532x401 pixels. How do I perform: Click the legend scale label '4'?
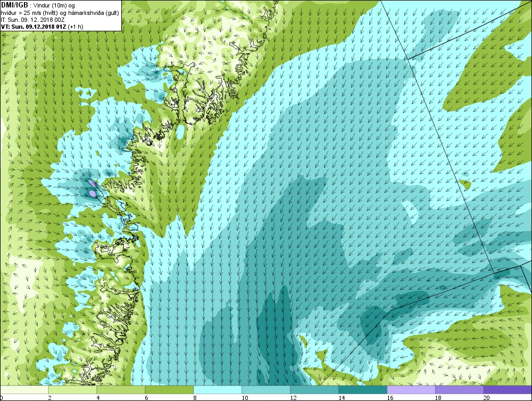(x=98, y=398)
